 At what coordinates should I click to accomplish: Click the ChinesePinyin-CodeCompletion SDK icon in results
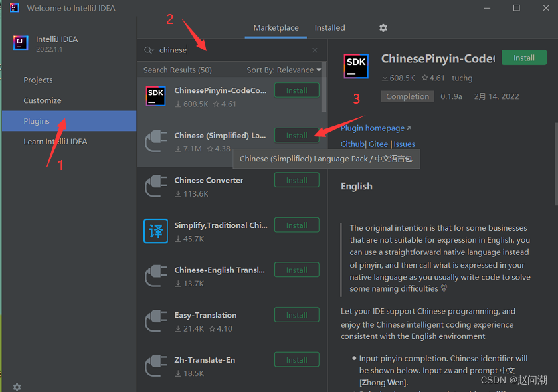click(155, 96)
